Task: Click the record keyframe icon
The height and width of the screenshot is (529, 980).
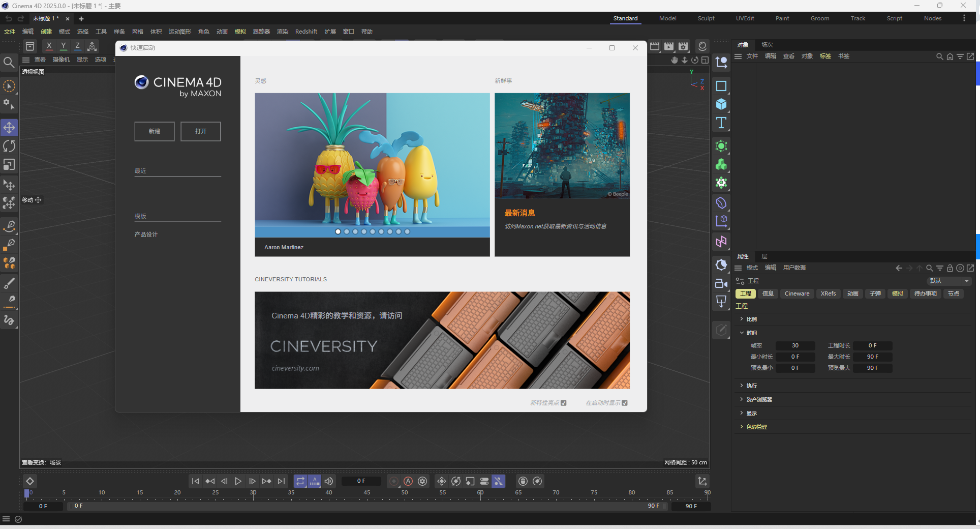Action: (394, 481)
